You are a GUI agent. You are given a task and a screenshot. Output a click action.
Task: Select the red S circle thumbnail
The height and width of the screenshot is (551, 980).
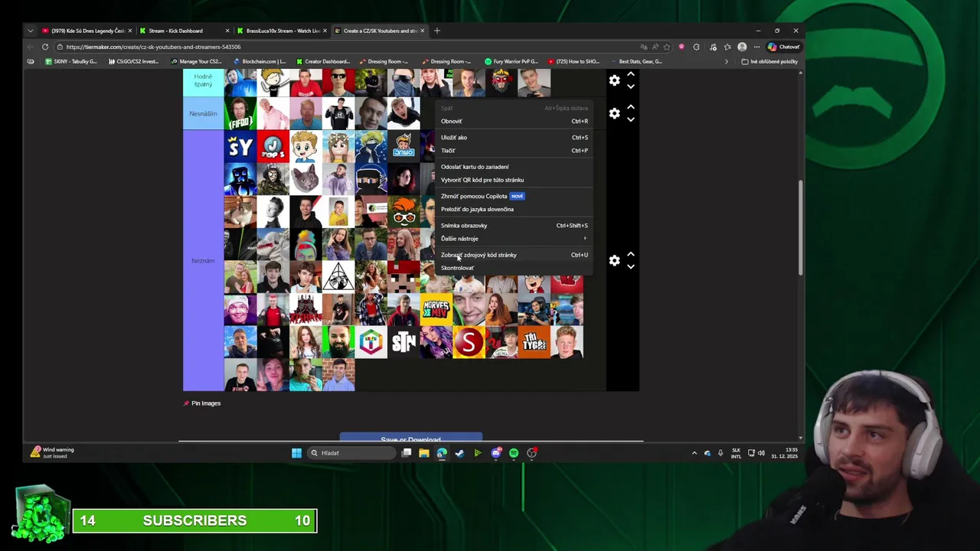pyautogui.click(x=469, y=342)
